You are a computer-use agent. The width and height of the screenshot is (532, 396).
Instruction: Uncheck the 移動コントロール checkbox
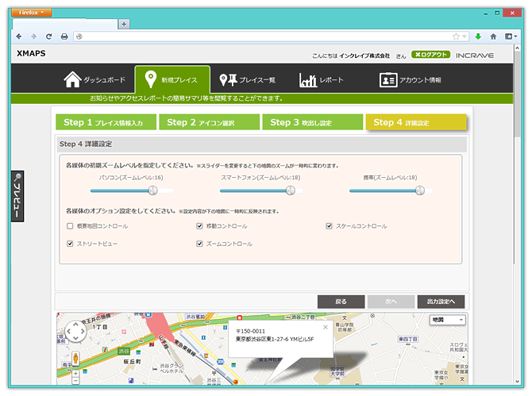tap(199, 226)
